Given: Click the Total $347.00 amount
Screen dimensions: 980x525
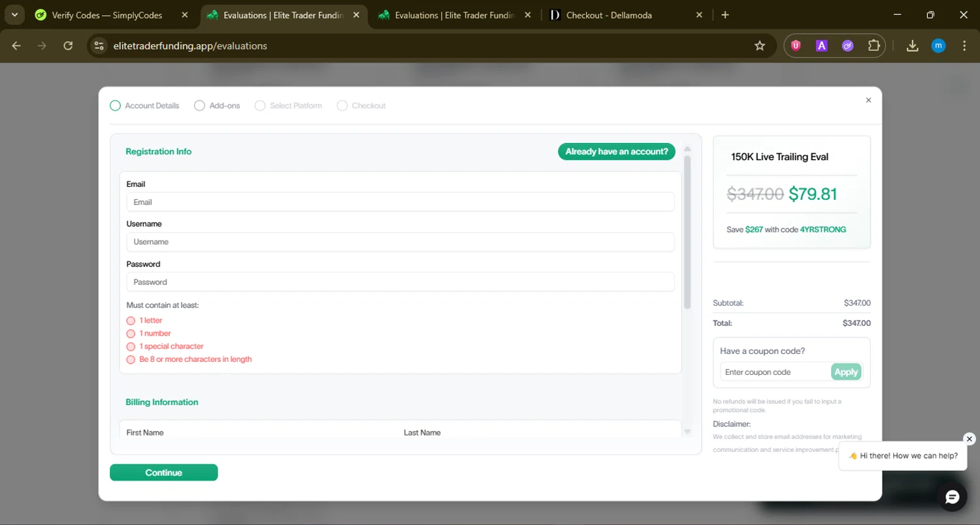Looking at the screenshot, I should click(857, 323).
